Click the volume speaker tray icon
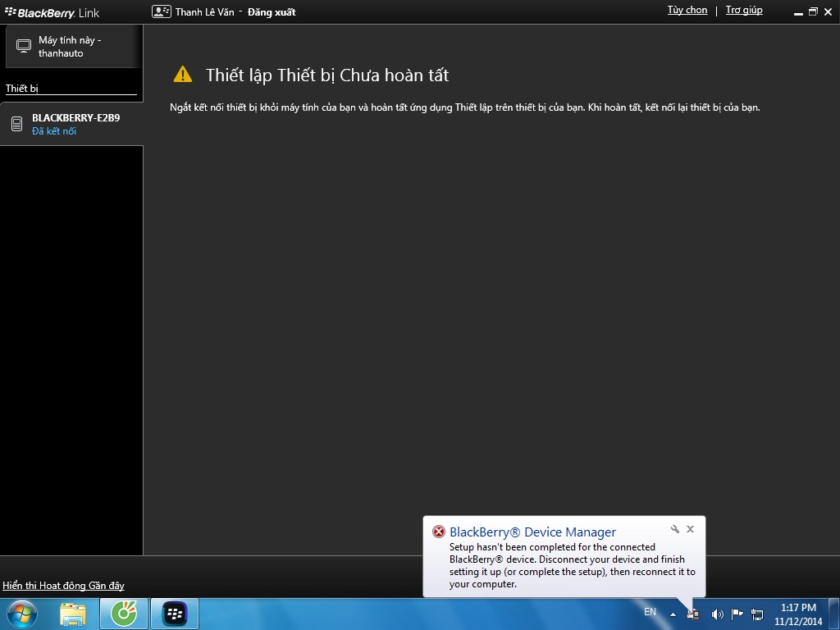The width and height of the screenshot is (840, 630). coord(717,614)
